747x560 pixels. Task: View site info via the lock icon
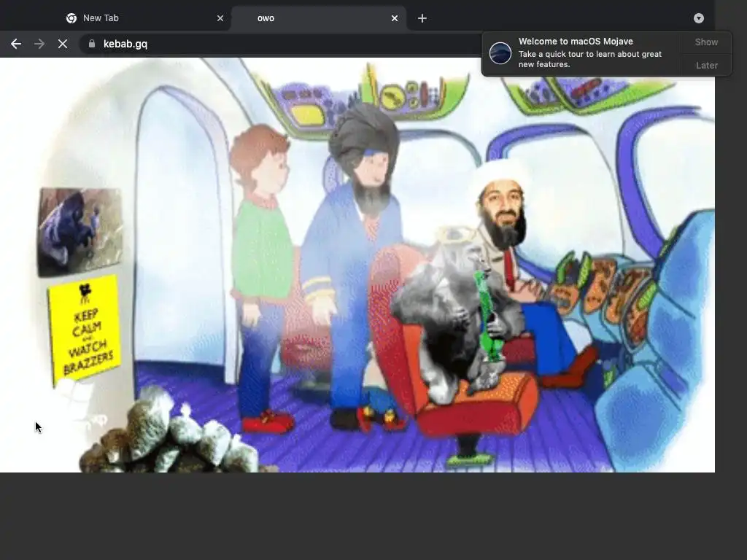click(92, 44)
